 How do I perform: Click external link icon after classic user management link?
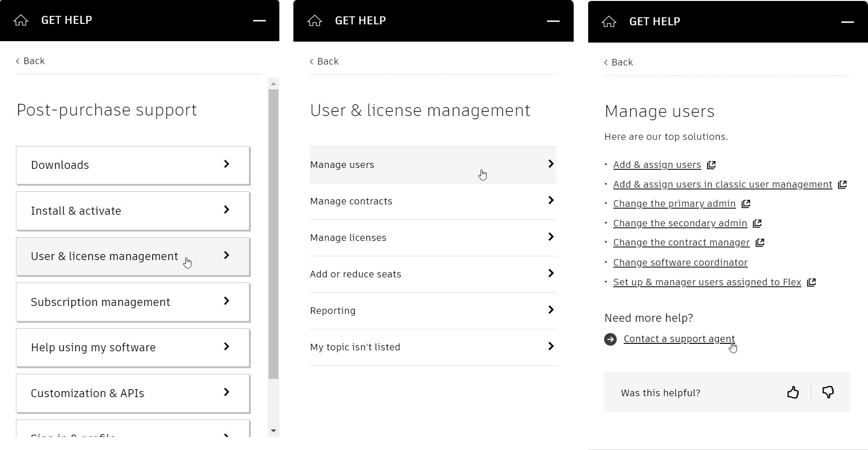842,184
